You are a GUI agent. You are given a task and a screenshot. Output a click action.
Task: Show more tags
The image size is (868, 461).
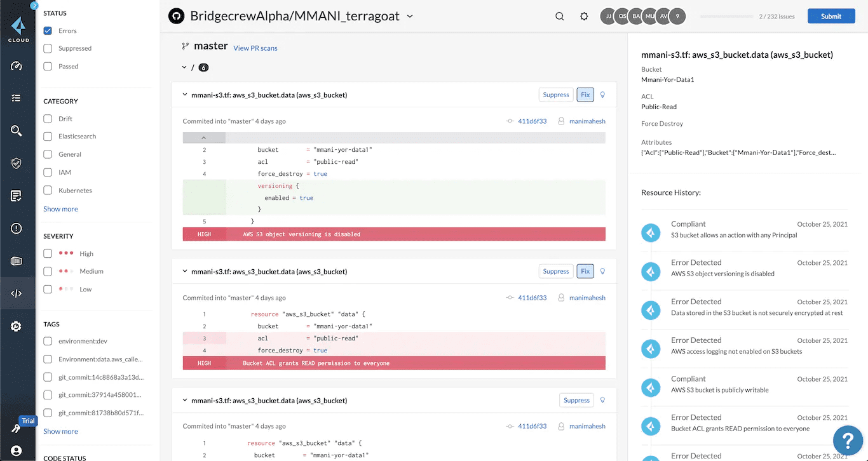[60, 431]
